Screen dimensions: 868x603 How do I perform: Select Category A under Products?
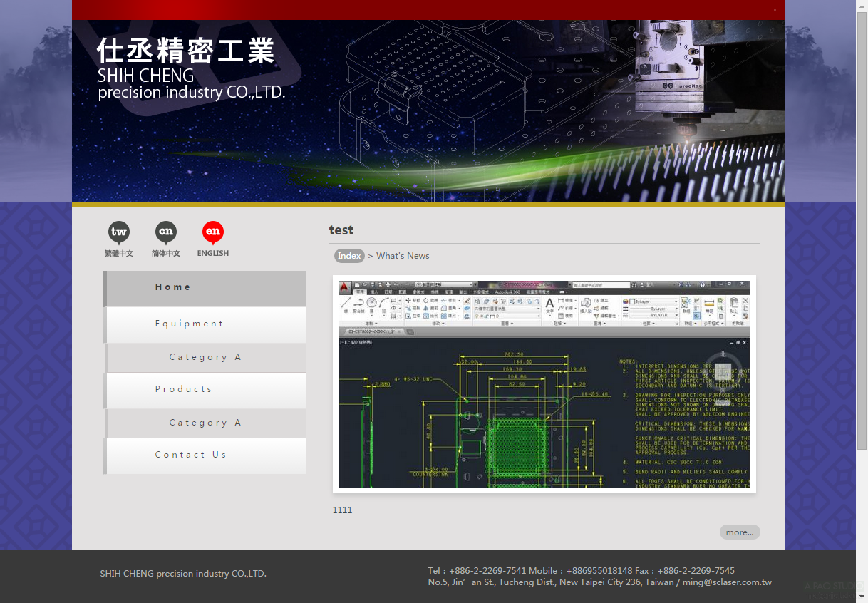[x=205, y=423]
